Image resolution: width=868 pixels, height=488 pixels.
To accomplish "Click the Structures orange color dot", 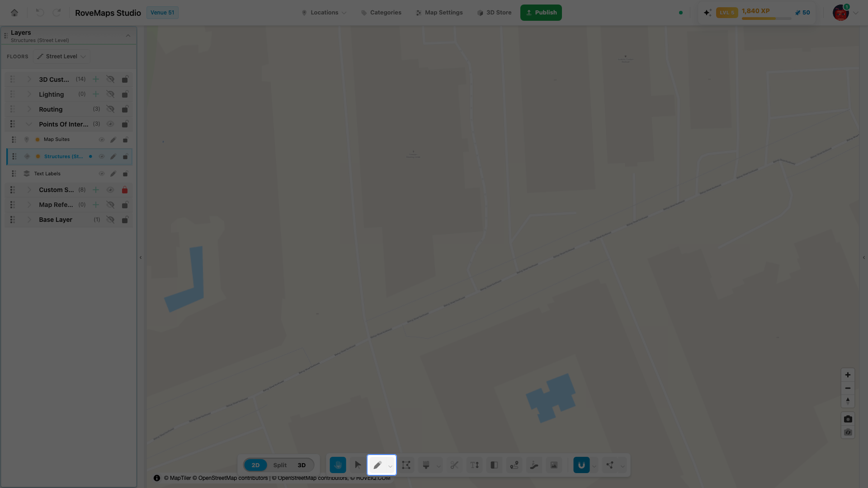I will 38,157.
